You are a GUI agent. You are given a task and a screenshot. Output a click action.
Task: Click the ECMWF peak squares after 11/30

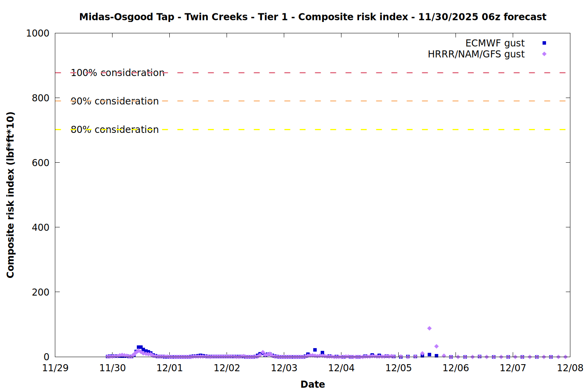click(x=140, y=347)
